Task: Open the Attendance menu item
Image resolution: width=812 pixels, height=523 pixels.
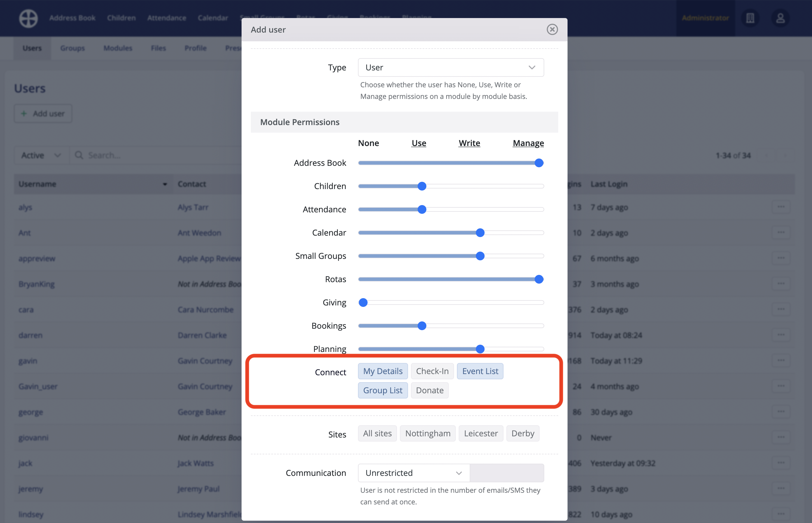Action: [x=166, y=18]
